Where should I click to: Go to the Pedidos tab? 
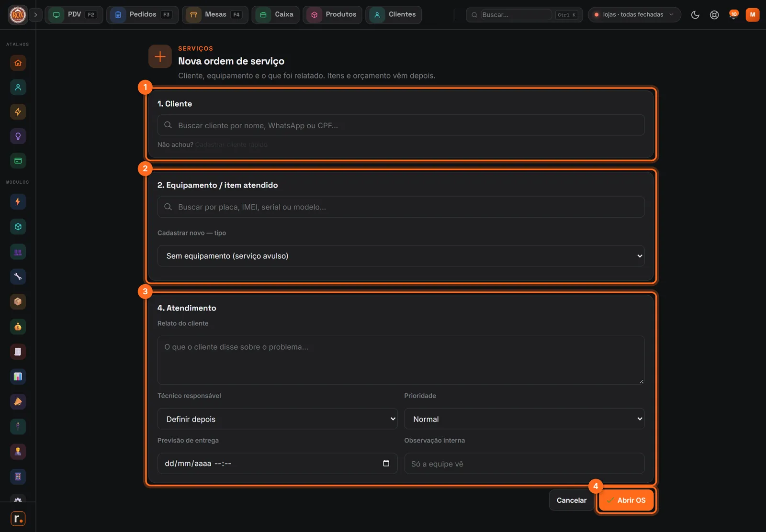click(x=143, y=15)
